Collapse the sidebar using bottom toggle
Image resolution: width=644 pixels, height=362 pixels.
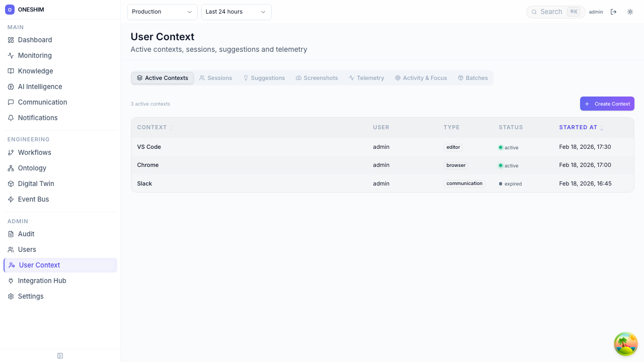coord(60,355)
